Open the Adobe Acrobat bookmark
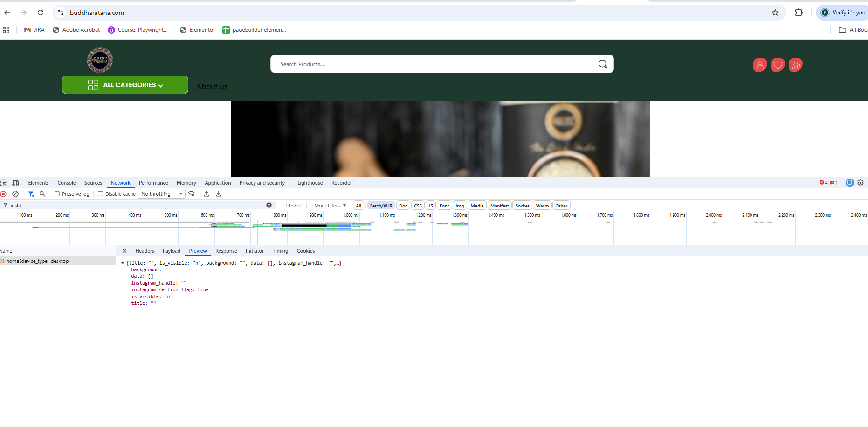868x427 pixels. [x=76, y=30]
